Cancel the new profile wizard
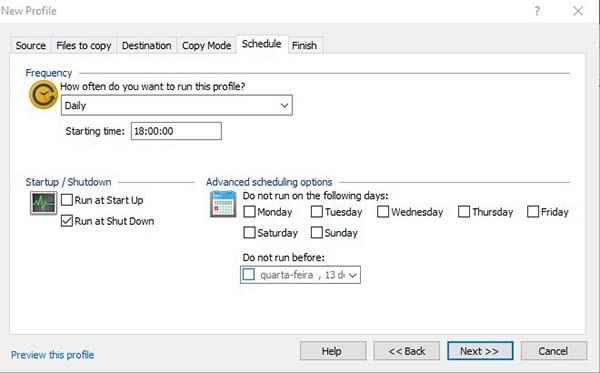Screen dimensions: 600x373 pos(553,351)
